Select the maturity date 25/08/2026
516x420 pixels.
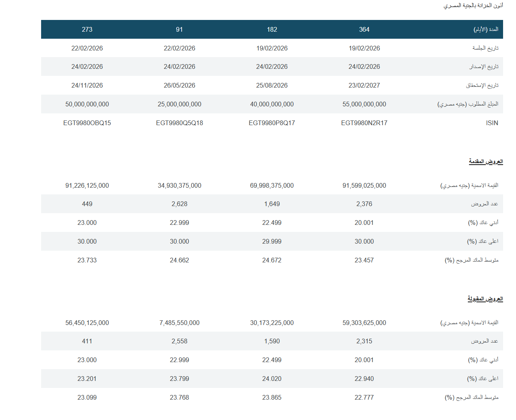(x=272, y=85)
